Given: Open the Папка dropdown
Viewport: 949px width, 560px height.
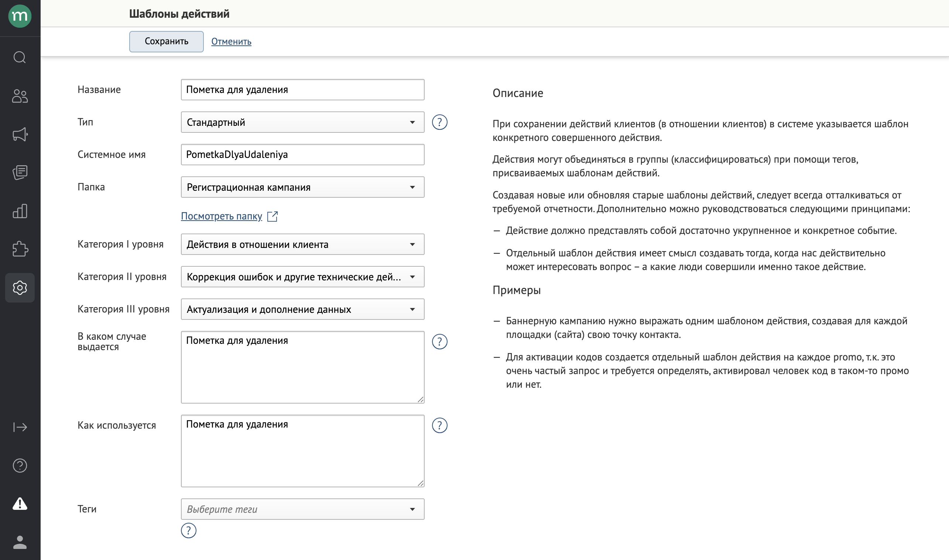Looking at the screenshot, I should (302, 187).
